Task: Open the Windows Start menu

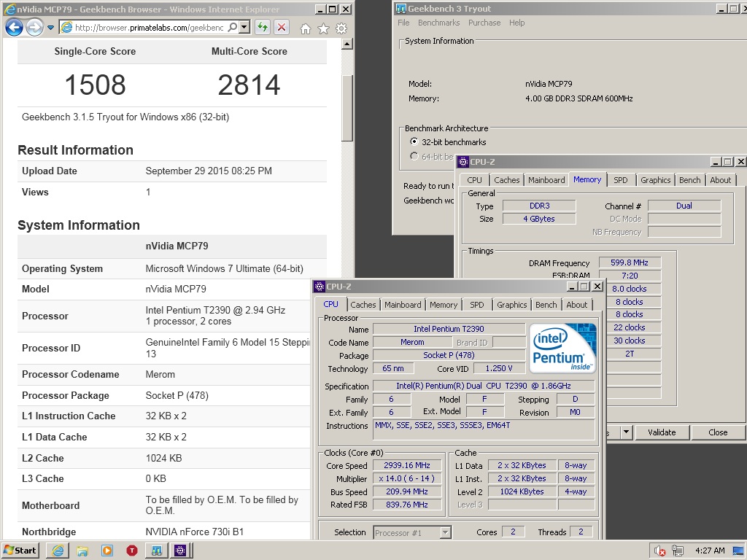Action: [20, 551]
